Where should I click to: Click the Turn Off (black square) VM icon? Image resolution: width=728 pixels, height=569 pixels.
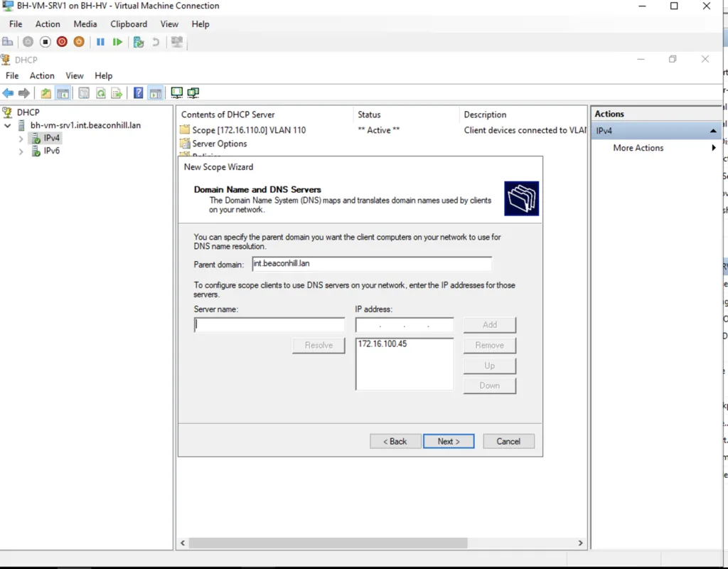coord(45,42)
